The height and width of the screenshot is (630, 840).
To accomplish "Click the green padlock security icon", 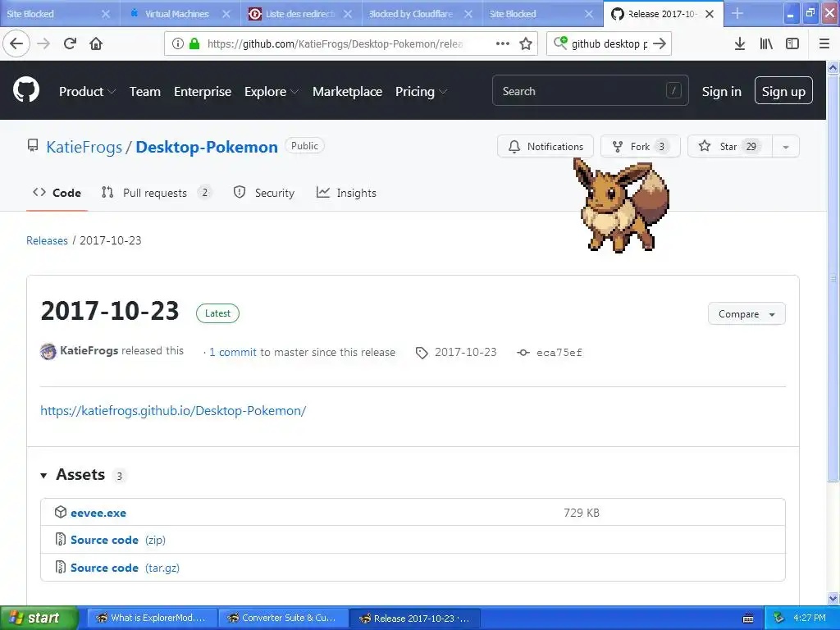I will (194, 43).
